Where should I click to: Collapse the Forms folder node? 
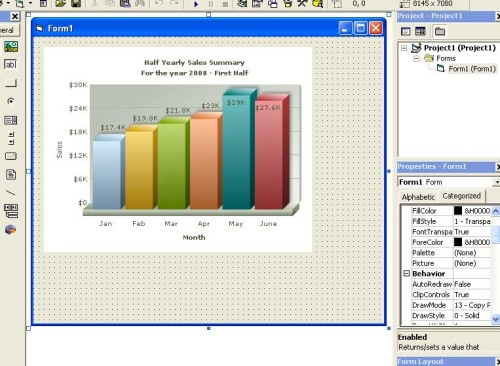416,59
